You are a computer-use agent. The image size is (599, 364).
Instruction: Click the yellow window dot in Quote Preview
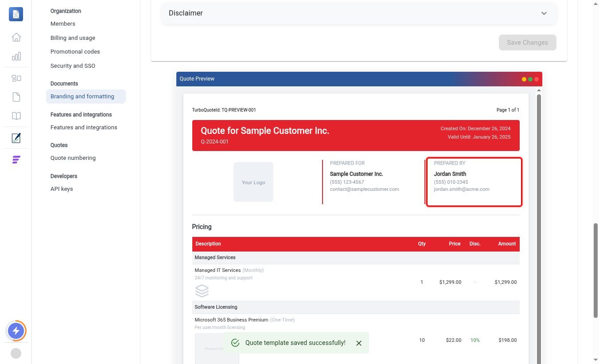[524, 79]
